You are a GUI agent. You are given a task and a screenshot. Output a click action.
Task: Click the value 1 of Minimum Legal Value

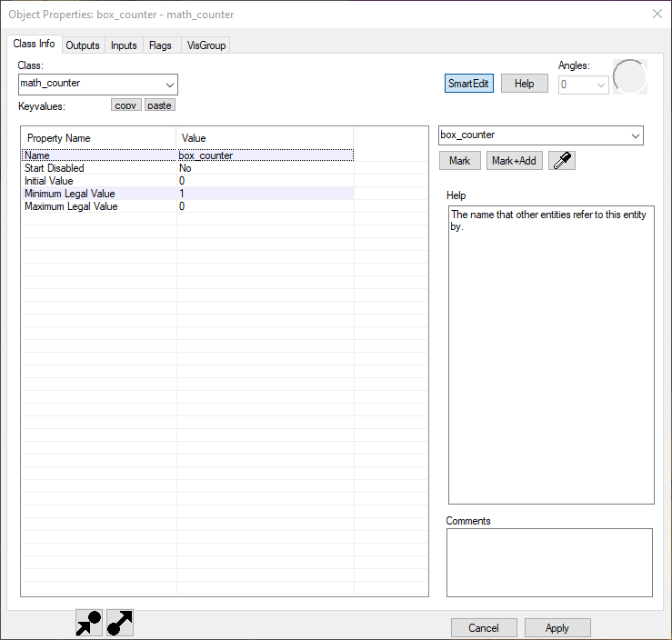(x=182, y=194)
